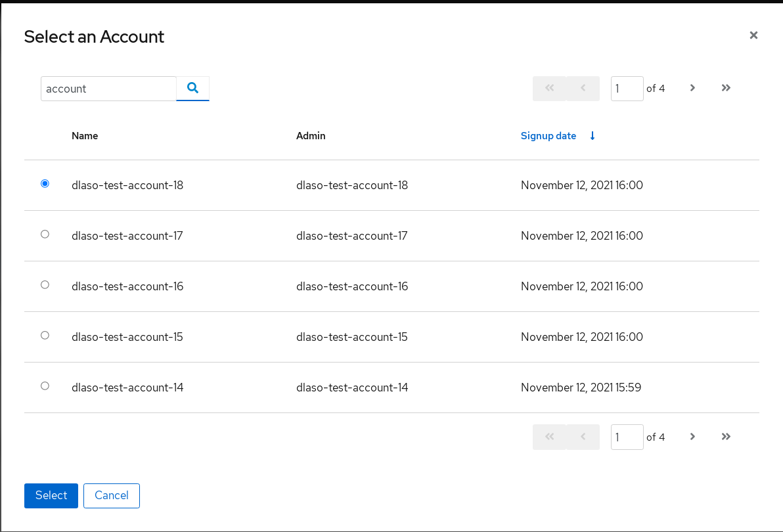Click the Signup date sort arrow
The height and width of the screenshot is (532, 783).
click(593, 136)
